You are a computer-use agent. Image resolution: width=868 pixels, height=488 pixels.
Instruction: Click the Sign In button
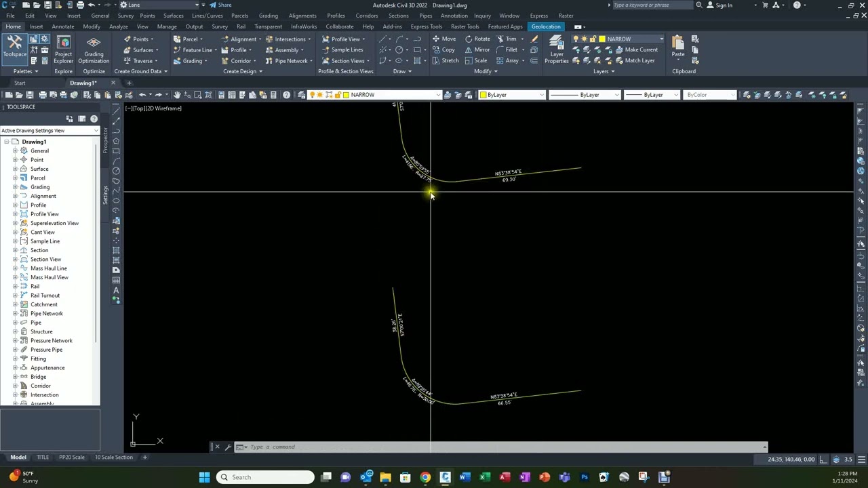tap(719, 5)
